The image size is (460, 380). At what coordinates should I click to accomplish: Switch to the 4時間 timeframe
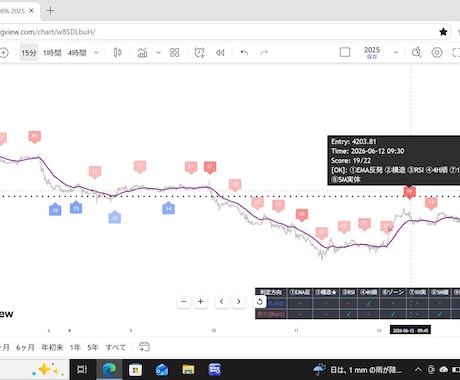click(x=77, y=53)
